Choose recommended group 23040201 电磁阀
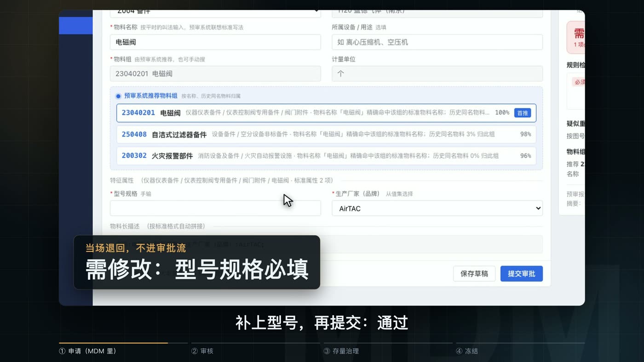Viewport: 644px width, 362px height. [x=326, y=113]
